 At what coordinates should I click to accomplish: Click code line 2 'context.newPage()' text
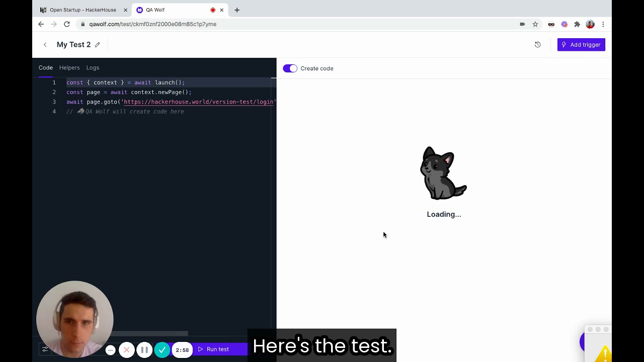click(159, 93)
